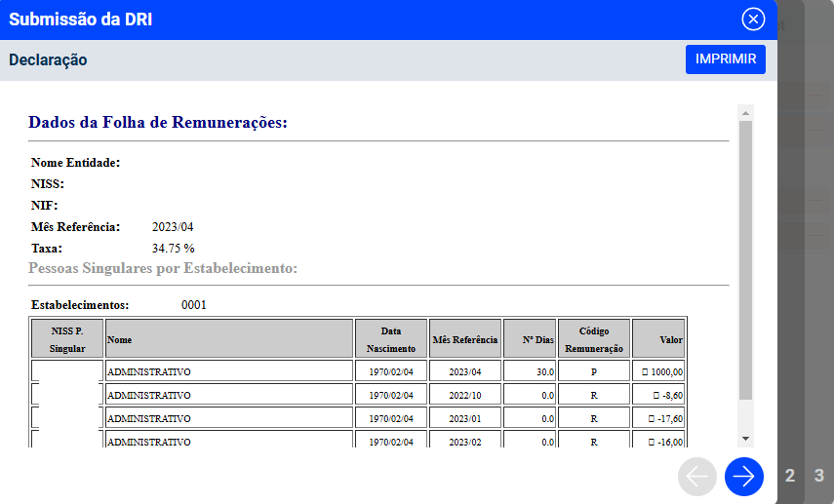Viewport: 834px width, 504px height.
Task: Click ADMINISTRATIVO in the 2023/04 row
Action: coord(149,372)
